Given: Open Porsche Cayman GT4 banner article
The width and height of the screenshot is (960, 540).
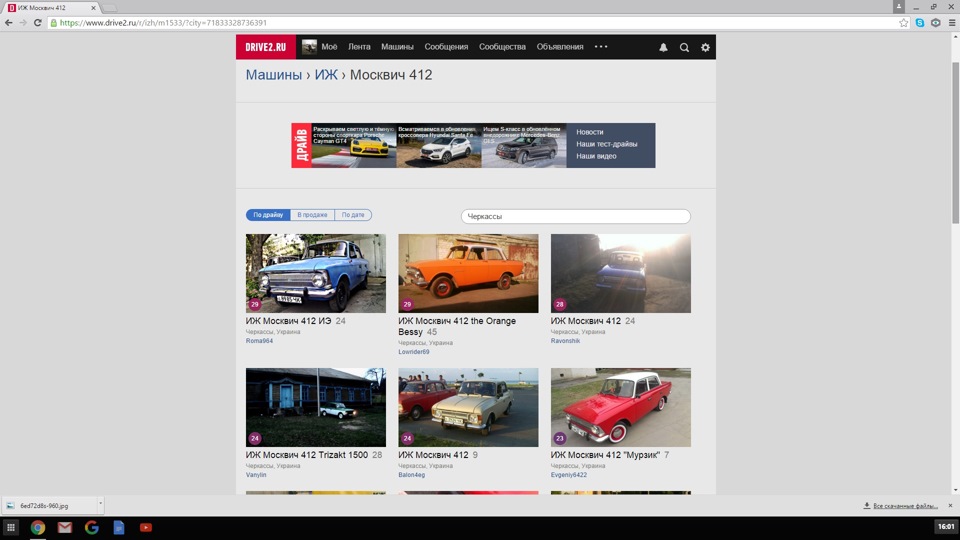Looking at the screenshot, I should point(354,145).
